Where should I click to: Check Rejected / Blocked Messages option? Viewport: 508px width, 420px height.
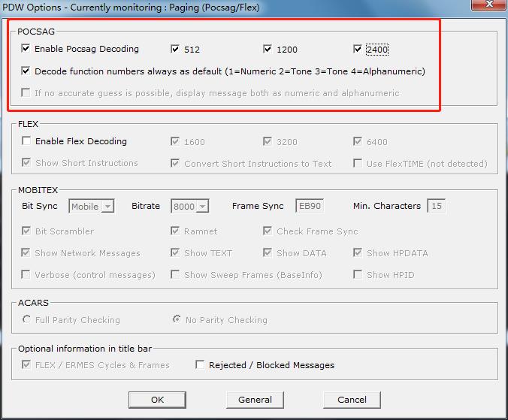click(x=200, y=365)
